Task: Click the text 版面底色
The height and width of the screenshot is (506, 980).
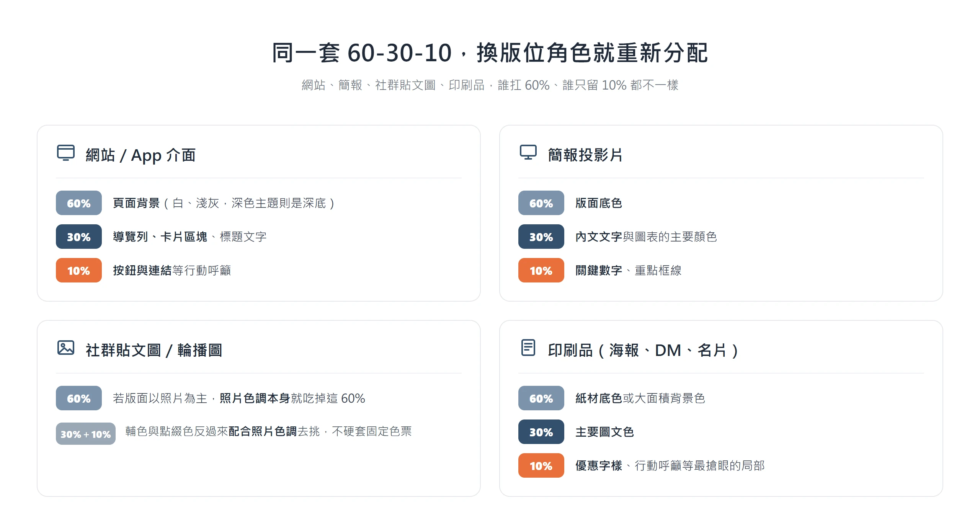Action: click(x=599, y=203)
